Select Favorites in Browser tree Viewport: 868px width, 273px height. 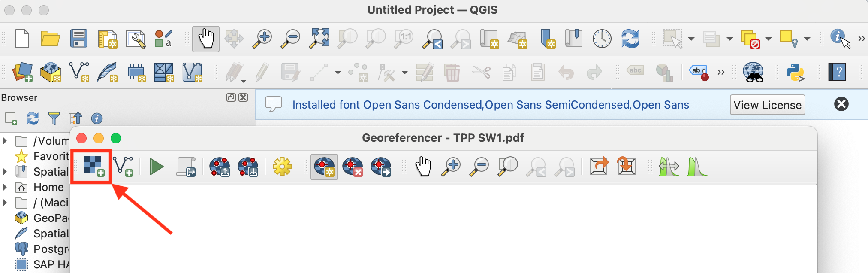coord(42,156)
